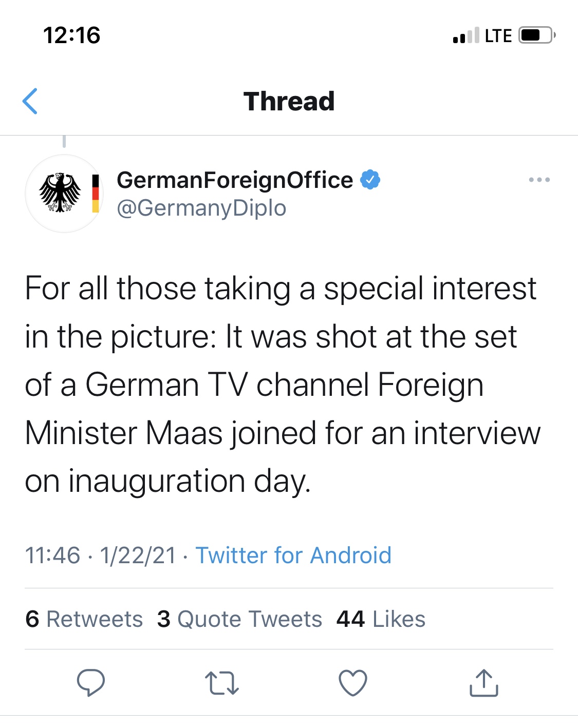
Task: Open the three-dot tweet options menu
Action: pyautogui.click(x=539, y=180)
